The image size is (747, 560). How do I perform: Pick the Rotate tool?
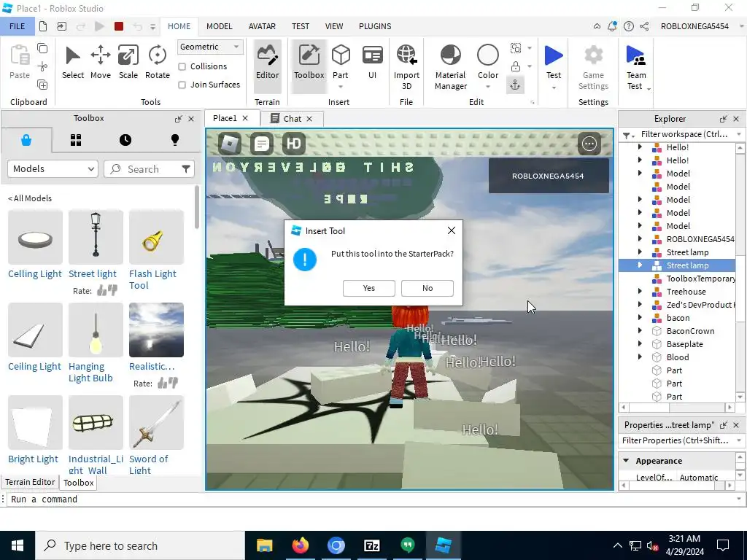click(158, 63)
